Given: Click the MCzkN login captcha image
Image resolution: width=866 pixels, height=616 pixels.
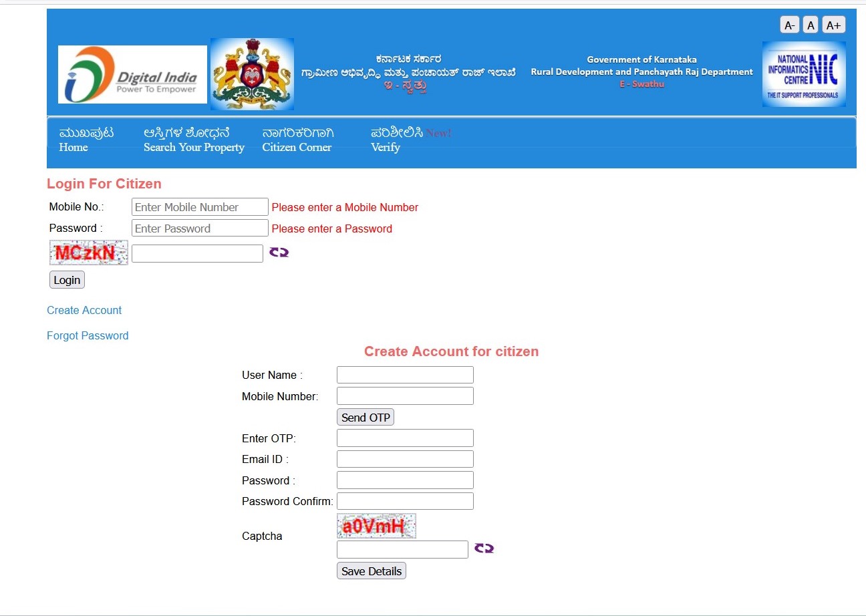Looking at the screenshot, I should pyautogui.click(x=88, y=253).
